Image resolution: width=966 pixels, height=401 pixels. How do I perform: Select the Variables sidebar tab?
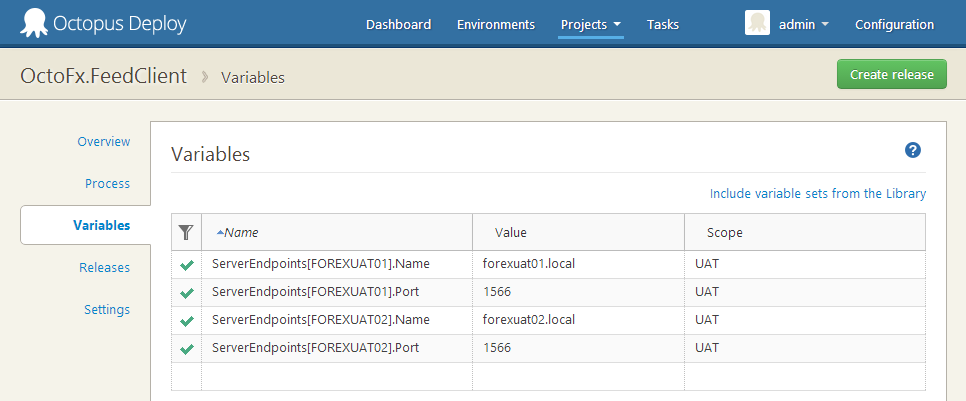click(86, 225)
